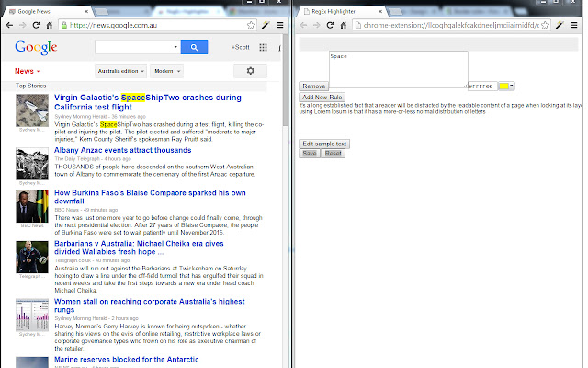Click Add New Rule button
588x368 pixels.
[x=322, y=97]
